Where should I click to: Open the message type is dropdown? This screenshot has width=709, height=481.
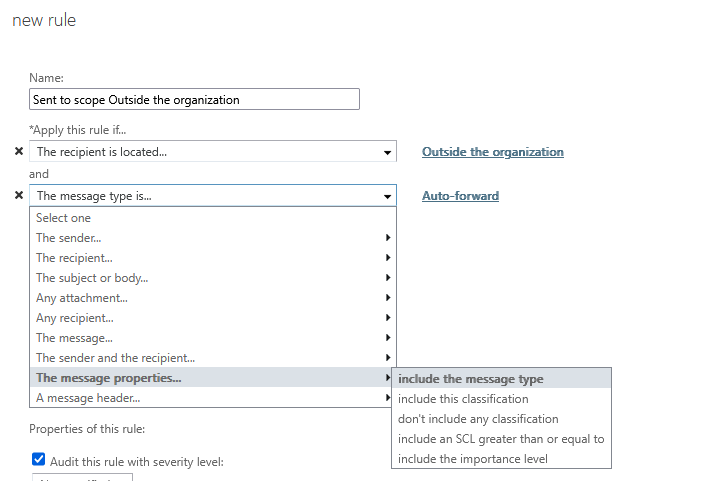point(212,196)
